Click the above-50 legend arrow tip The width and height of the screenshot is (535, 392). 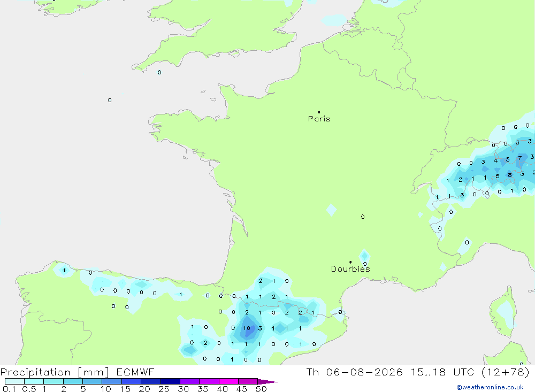coord(267,381)
